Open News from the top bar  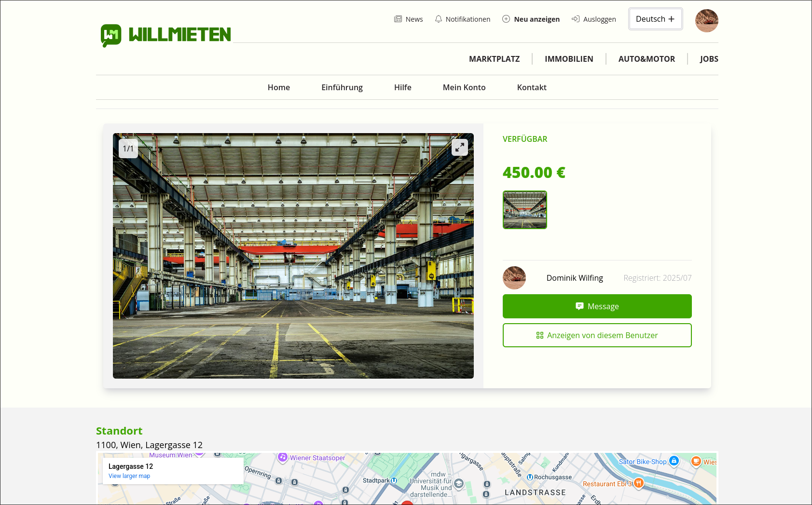(x=409, y=19)
